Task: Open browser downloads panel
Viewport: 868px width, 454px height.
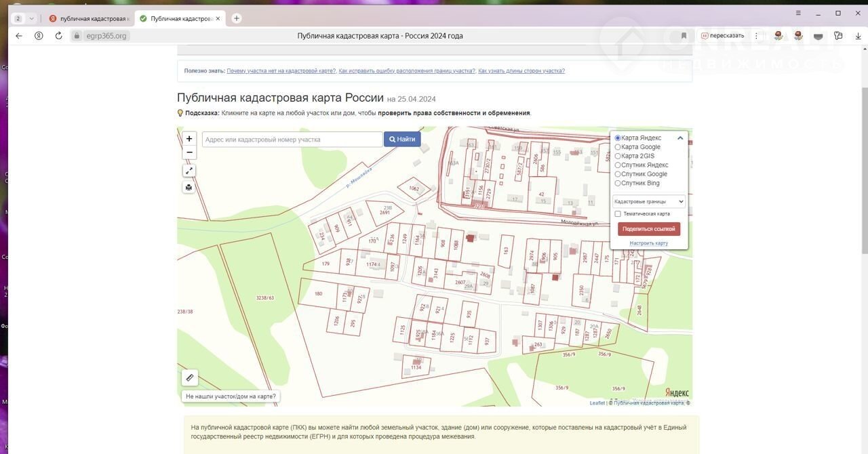Action: tap(858, 36)
